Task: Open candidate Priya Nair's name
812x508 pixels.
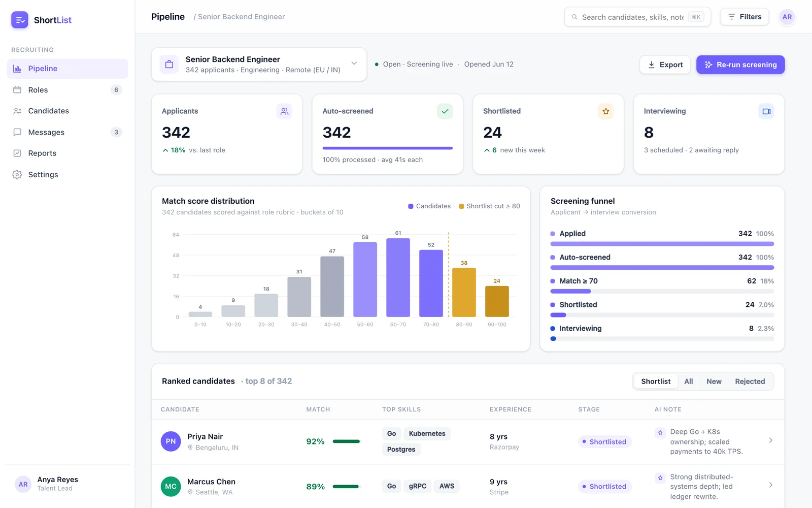Action: point(205,436)
